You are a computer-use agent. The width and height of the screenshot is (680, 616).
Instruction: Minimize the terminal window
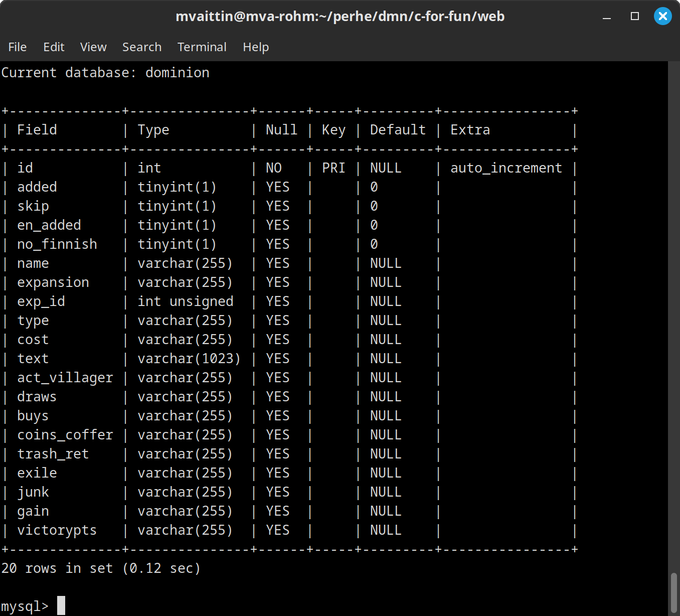607,17
